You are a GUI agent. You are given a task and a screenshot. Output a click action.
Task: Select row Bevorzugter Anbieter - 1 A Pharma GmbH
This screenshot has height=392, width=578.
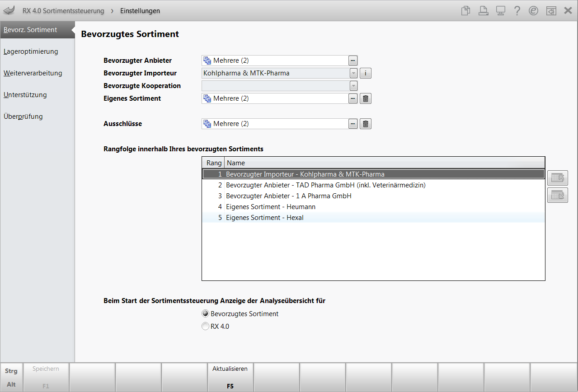pyautogui.click(x=373, y=196)
